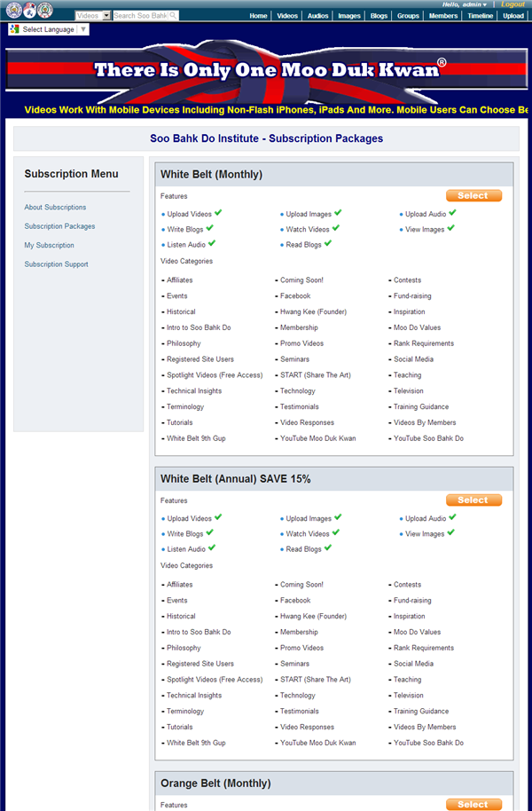Viewport: 532px width, 811px height.
Task: Click Upload Images under White Belt (Monthly)
Action: click(309, 214)
